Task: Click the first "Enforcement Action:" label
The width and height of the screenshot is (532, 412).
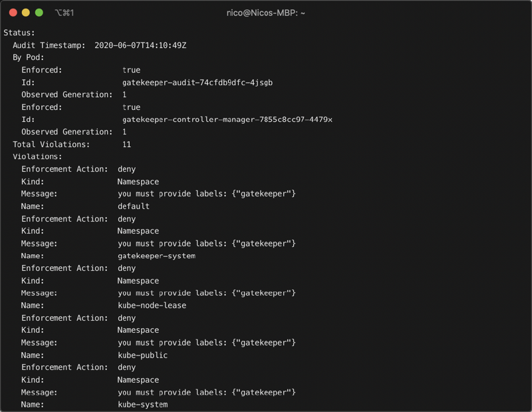Action: [65, 169]
